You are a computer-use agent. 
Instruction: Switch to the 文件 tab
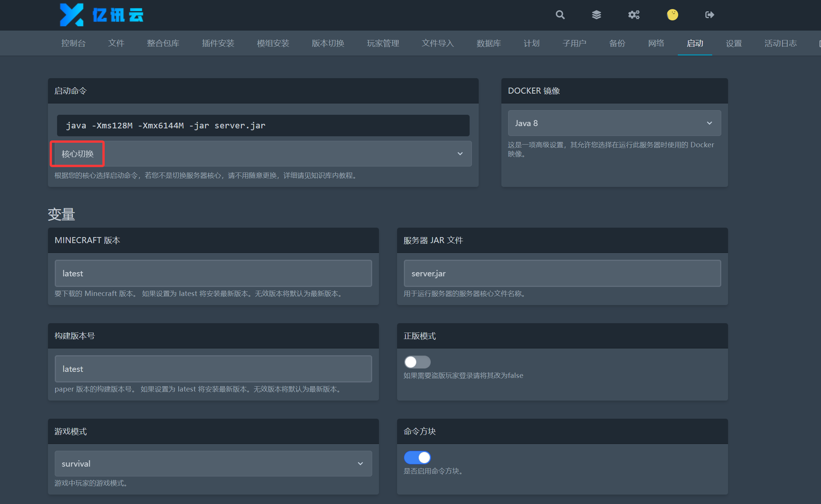[x=116, y=43]
